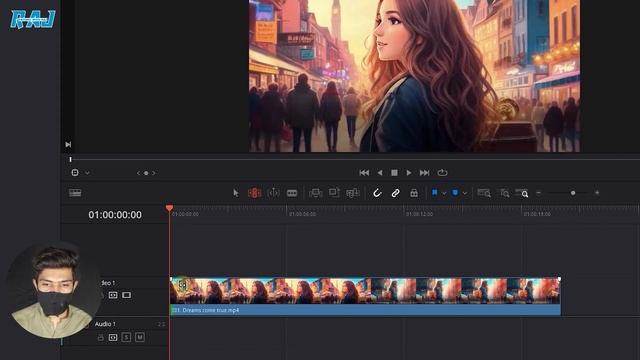Click the timeline zoom slider handle
Image resolution: width=640 pixels, height=360 pixels.
pyautogui.click(x=573, y=193)
